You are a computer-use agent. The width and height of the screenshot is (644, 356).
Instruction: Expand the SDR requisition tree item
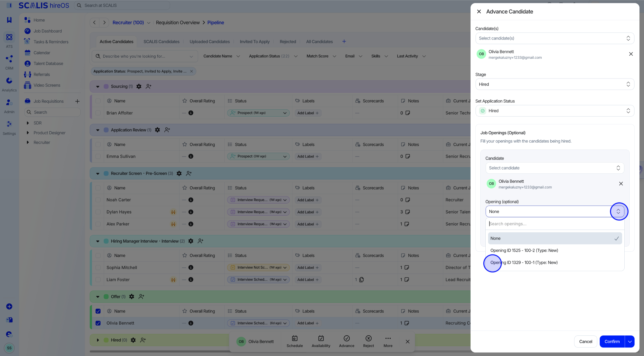pyautogui.click(x=28, y=123)
